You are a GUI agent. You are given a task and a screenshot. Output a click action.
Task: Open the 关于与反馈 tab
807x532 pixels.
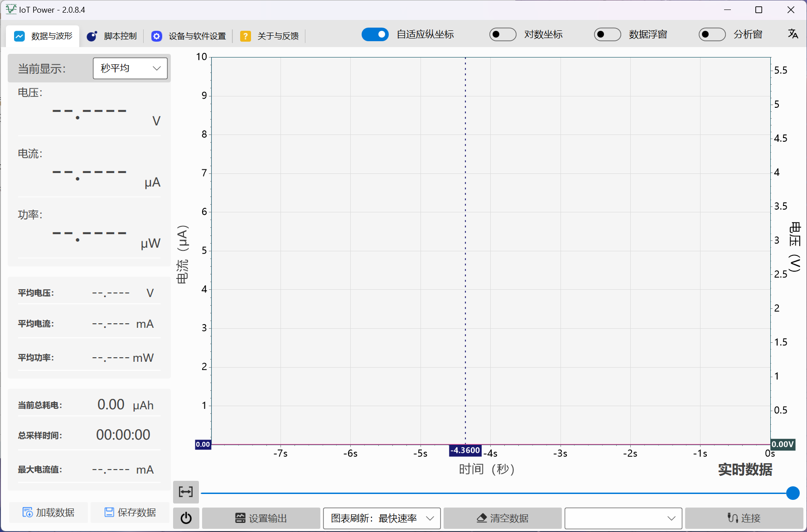pos(270,36)
